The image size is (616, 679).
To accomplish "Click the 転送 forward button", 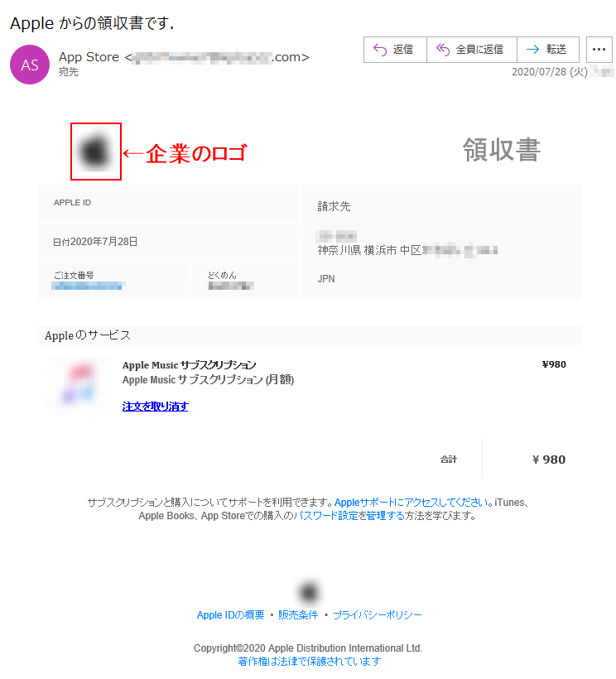I will click(x=548, y=50).
